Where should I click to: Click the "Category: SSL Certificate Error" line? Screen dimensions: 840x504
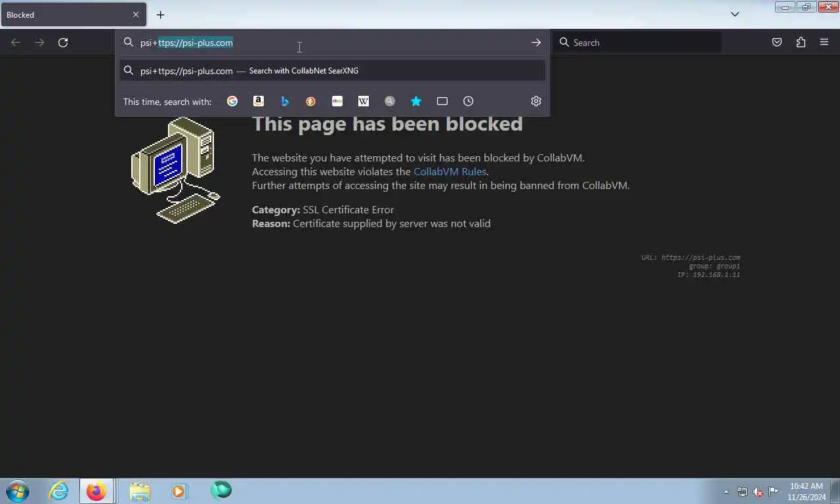click(323, 210)
